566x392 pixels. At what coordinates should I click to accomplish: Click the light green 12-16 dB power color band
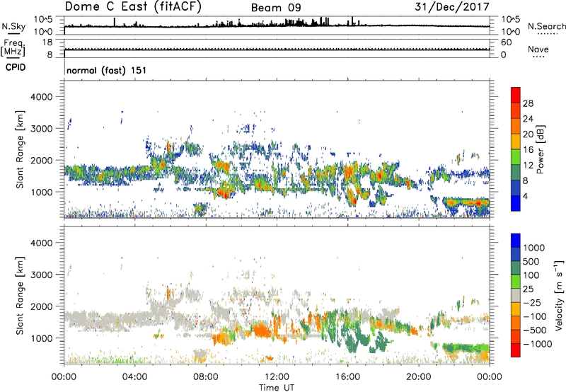(x=516, y=156)
